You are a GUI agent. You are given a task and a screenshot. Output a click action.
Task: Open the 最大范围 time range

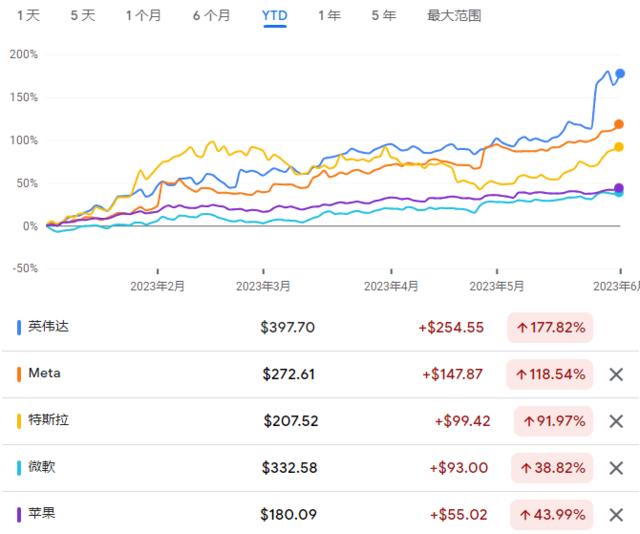(x=454, y=16)
